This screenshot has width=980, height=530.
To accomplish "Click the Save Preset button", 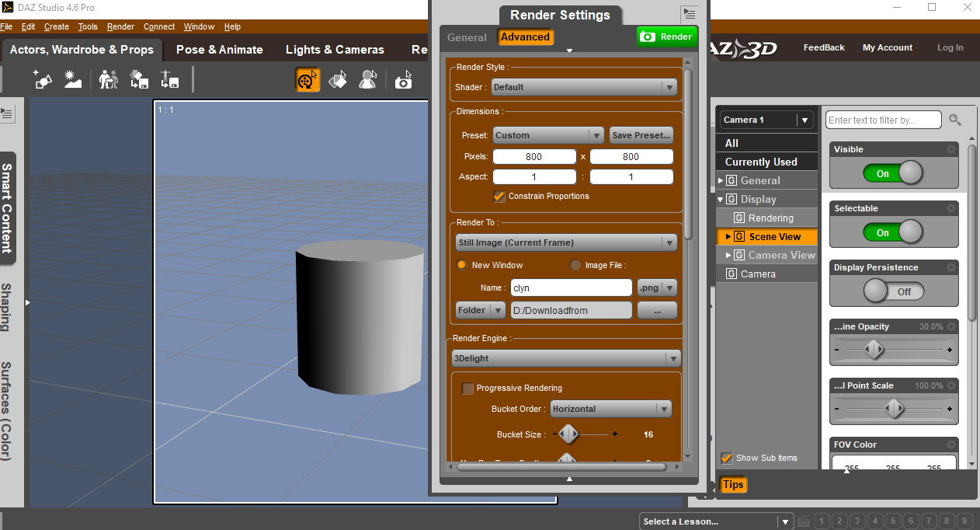I will (x=641, y=135).
